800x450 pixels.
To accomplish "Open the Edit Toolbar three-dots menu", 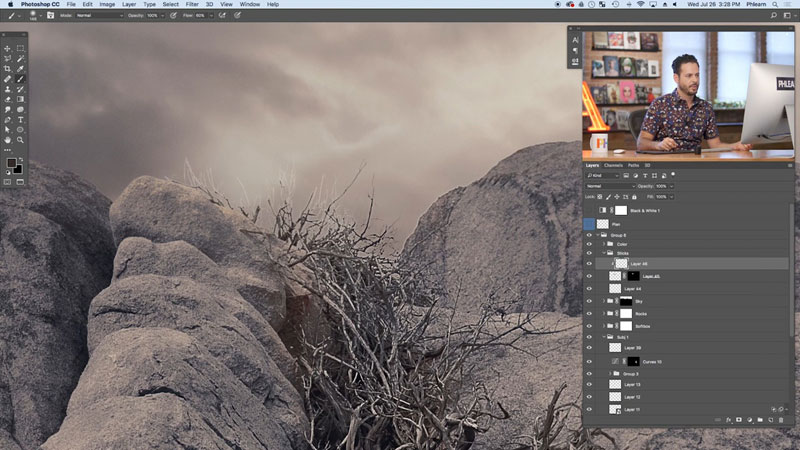I will [x=7, y=150].
